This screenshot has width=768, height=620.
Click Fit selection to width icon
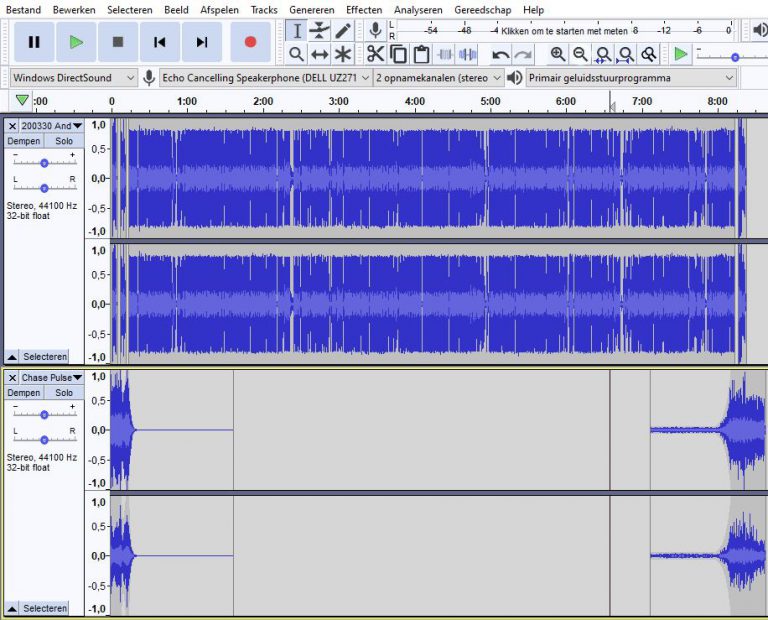pyautogui.click(x=603, y=54)
